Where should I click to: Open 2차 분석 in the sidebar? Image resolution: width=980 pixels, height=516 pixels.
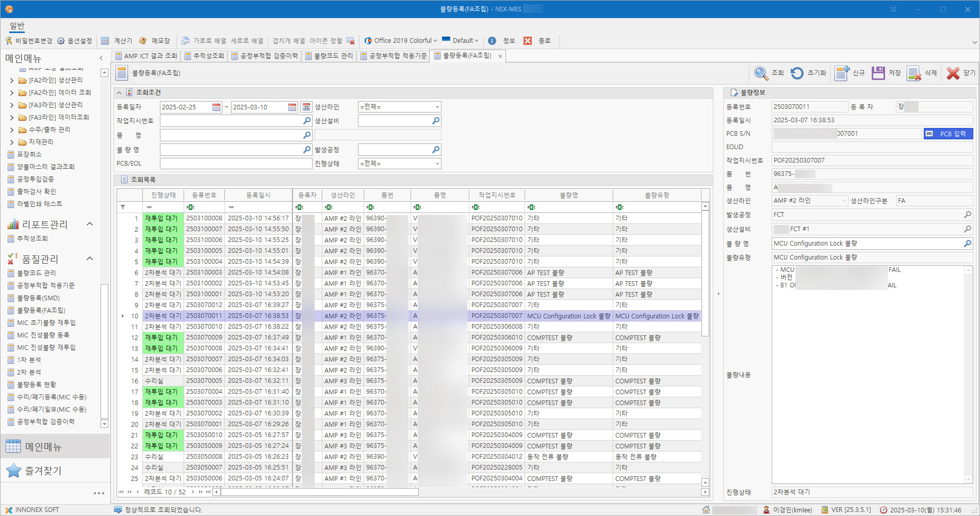click(x=29, y=372)
